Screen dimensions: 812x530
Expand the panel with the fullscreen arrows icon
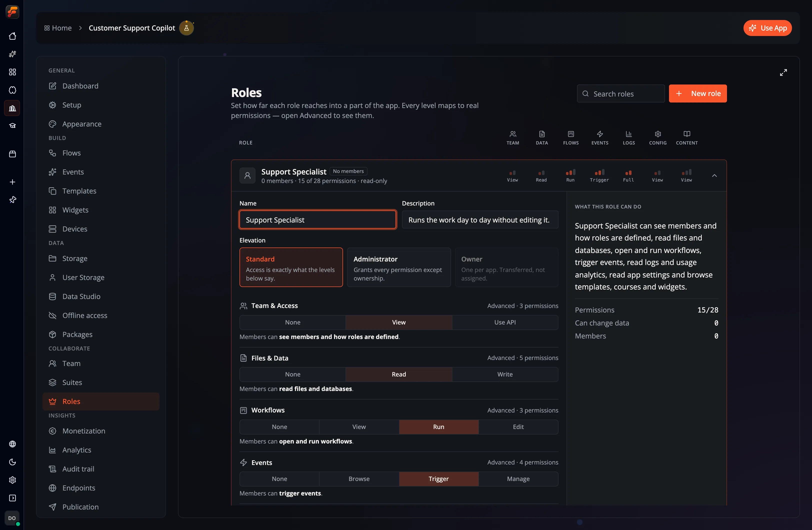pyautogui.click(x=783, y=72)
